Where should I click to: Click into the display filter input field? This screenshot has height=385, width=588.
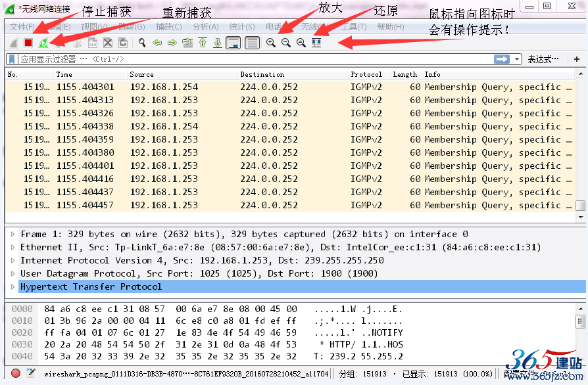(255, 59)
